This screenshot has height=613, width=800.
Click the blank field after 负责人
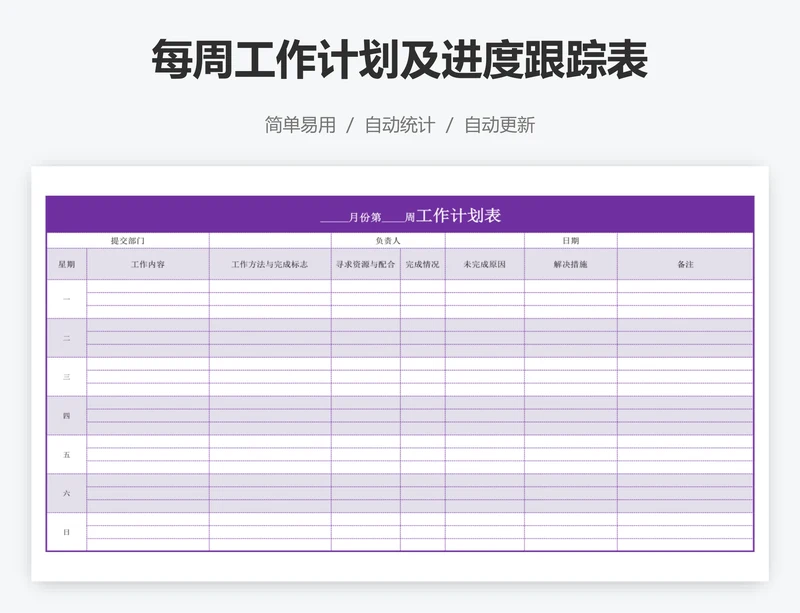point(485,241)
